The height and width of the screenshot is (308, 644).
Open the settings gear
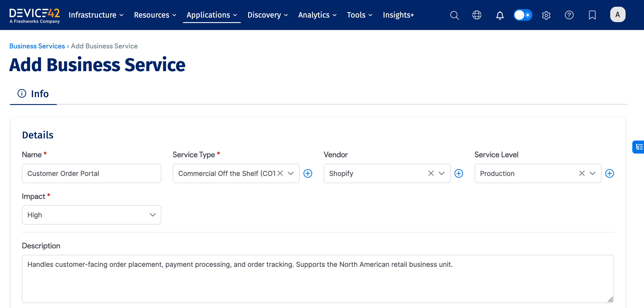click(x=546, y=15)
